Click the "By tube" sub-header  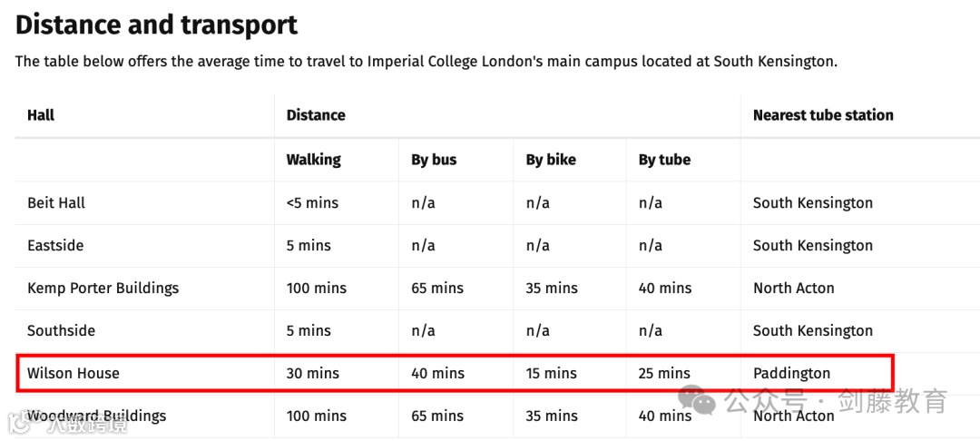tap(664, 160)
